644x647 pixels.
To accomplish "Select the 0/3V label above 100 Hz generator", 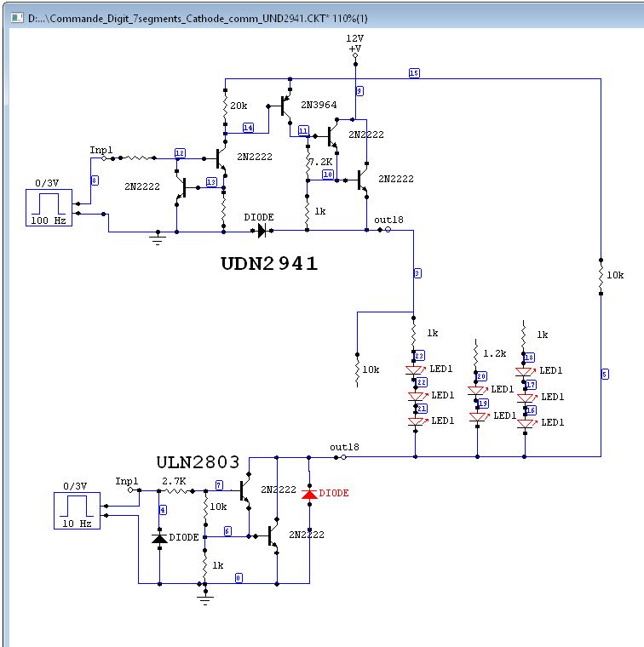I will (x=47, y=183).
